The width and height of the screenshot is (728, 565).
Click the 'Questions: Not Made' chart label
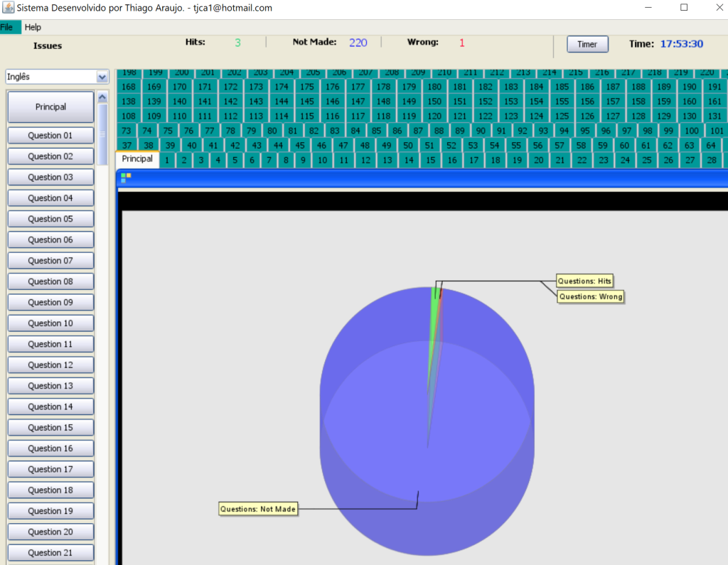[x=257, y=509]
